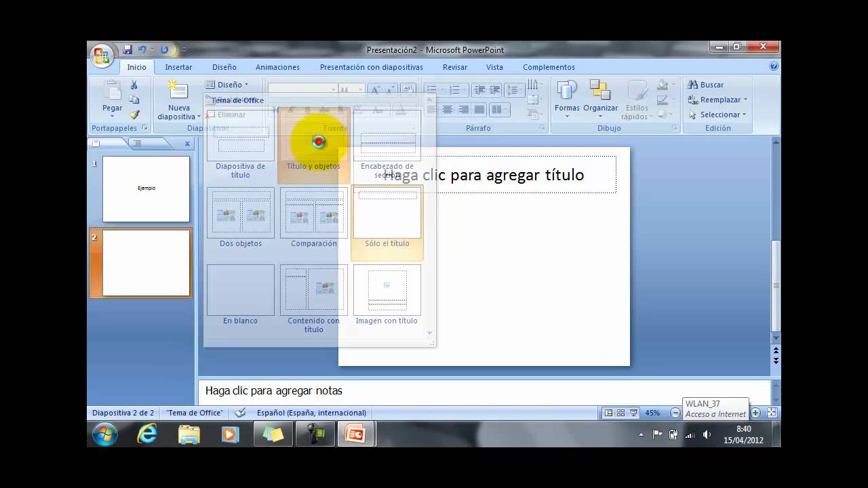
Task: Open the Organizar arrange menu
Action: (600, 99)
